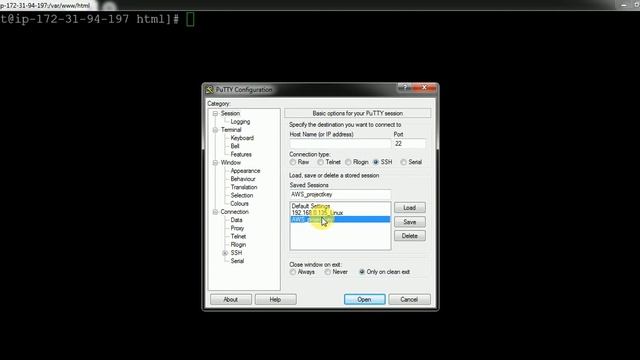This screenshot has height=360, width=640.
Task: Click the Help button
Action: 275,300
